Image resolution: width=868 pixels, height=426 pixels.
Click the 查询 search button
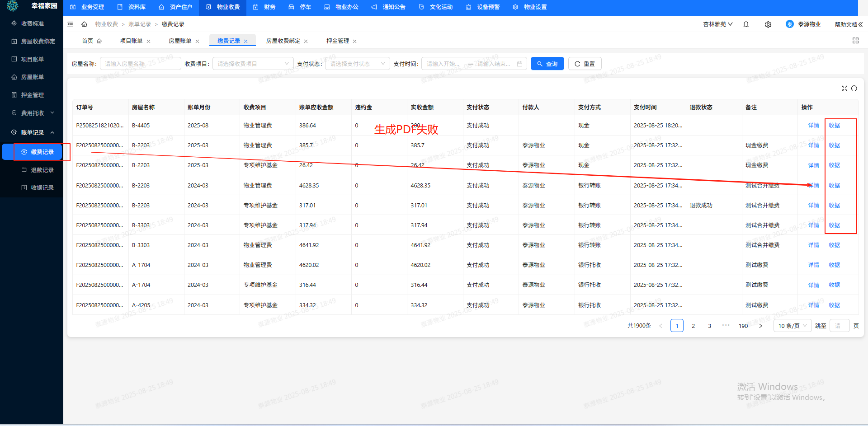point(547,64)
